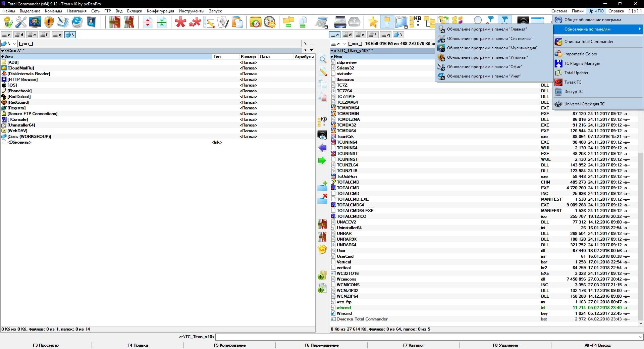Open dropdown arrow on blue folder icon
This screenshot has width=644, height=349.
point(406,27)
